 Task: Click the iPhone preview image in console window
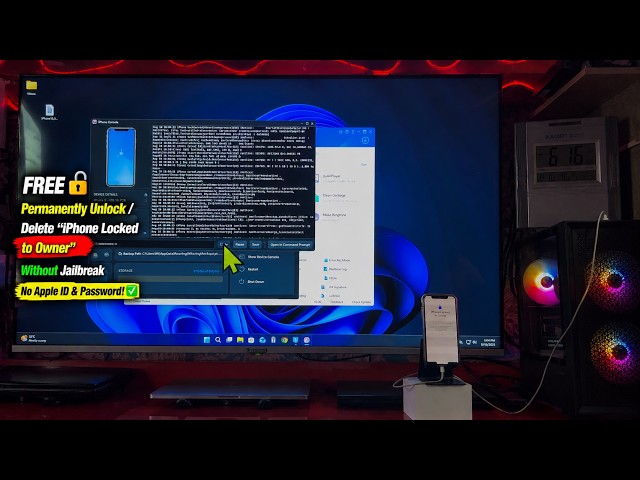(x=121, y=157)
